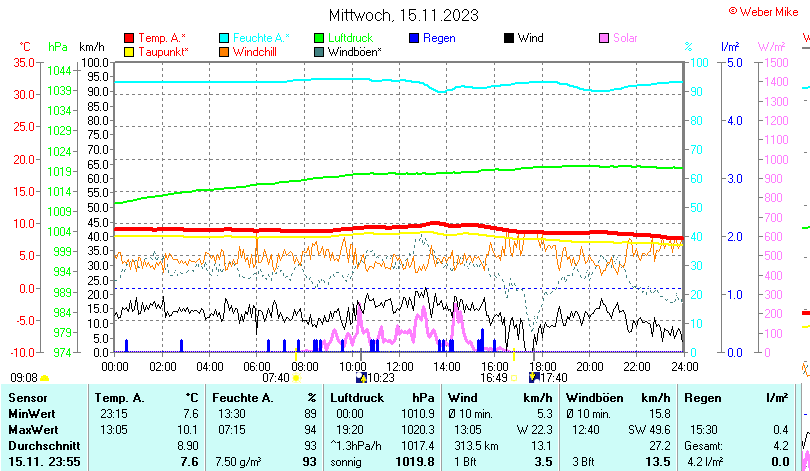Click the Windböen column header in table
The width and height of the screenshot is (810, 471).
[594, 398]
